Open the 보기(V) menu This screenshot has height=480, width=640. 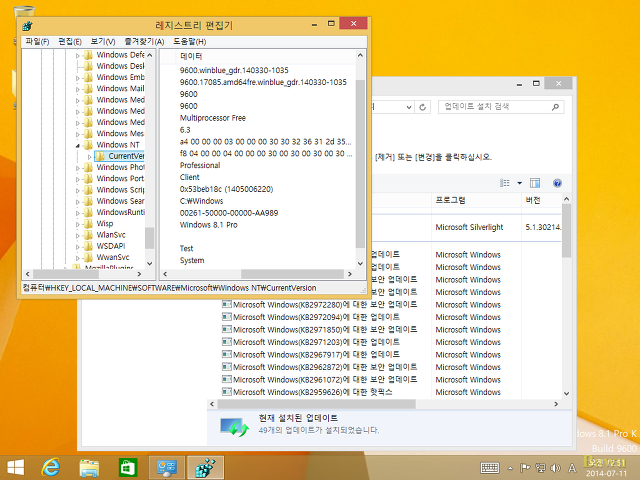click(x=103, y=42)
